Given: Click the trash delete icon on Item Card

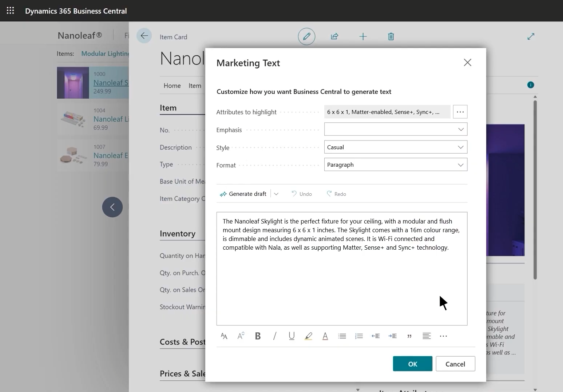Looking at the screenshot, I should tap(391, 36).
